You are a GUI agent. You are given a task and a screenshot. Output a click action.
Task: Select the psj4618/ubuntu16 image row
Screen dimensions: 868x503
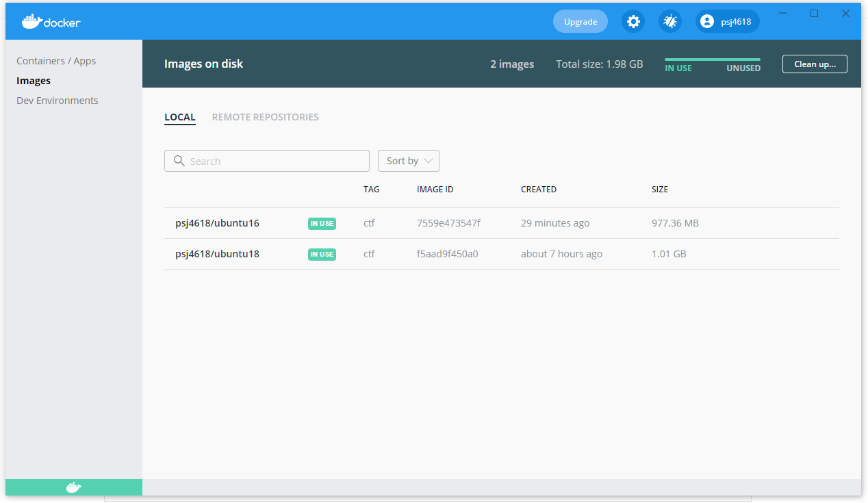502,223
